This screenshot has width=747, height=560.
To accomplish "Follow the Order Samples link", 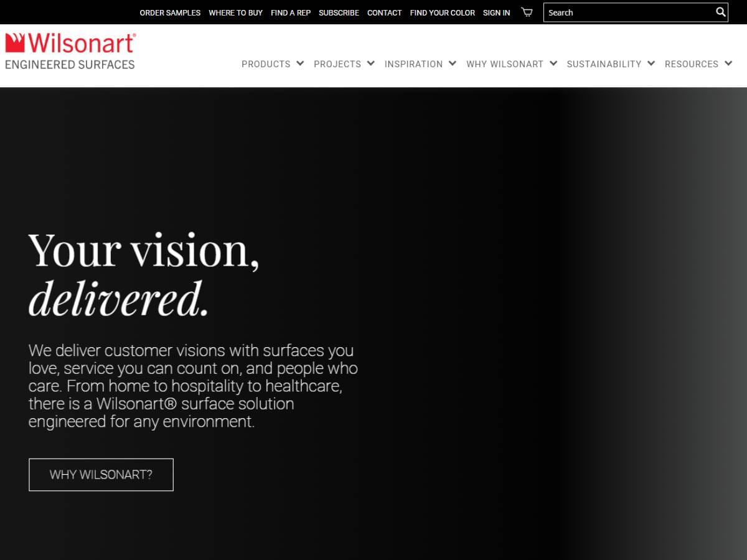I will (x=170, y=12).
